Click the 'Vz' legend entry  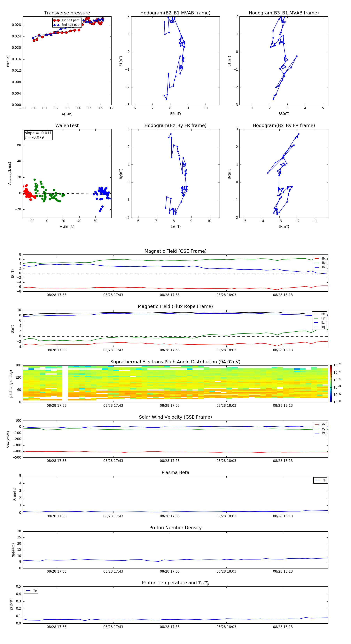coord(320,433)
